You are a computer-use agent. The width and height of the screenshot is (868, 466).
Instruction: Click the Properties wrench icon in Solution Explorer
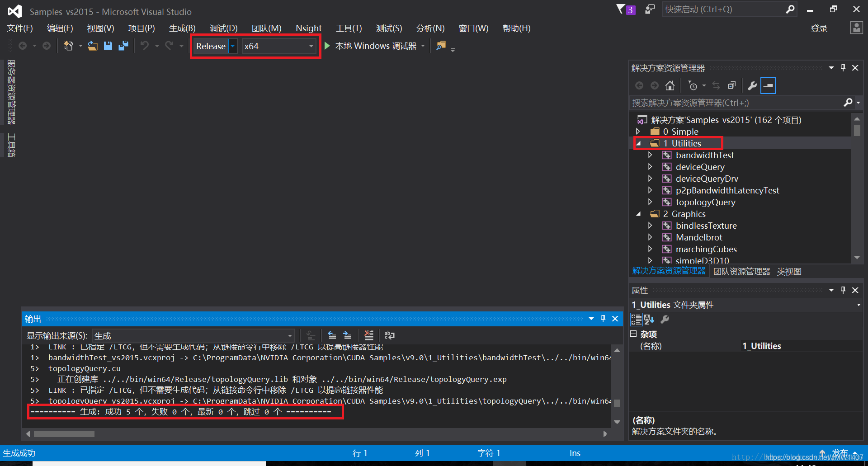[x=753, y=85]
